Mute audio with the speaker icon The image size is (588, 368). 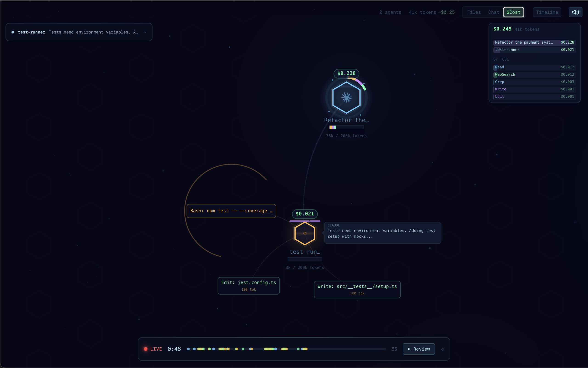pos(575,12)
